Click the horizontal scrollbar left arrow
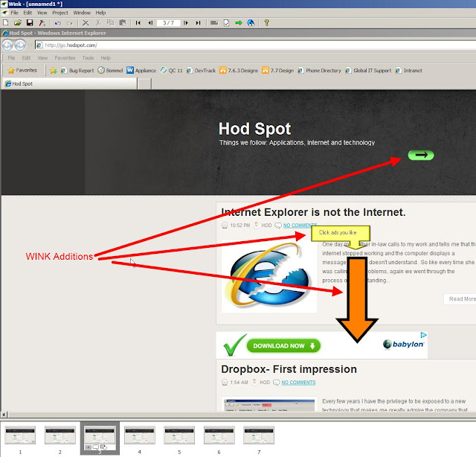Viewport: 476px width, 457px height. pos(4,415)
